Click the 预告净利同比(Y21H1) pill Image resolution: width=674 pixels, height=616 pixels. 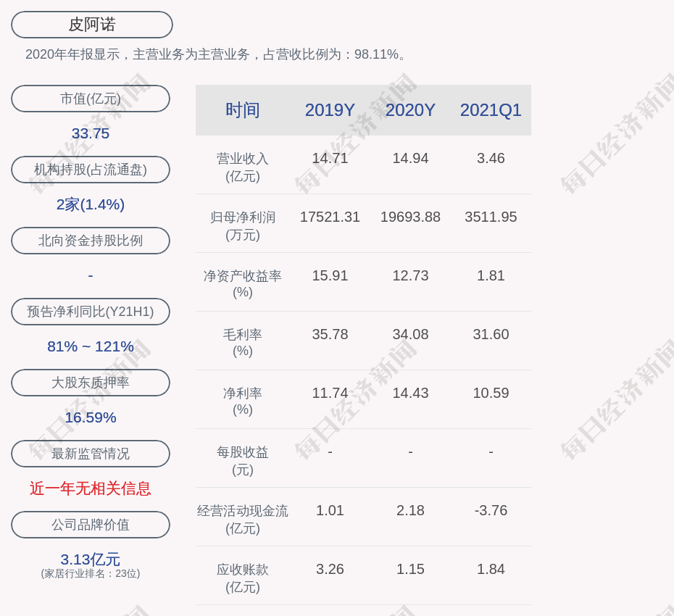[x=91, y=311]
